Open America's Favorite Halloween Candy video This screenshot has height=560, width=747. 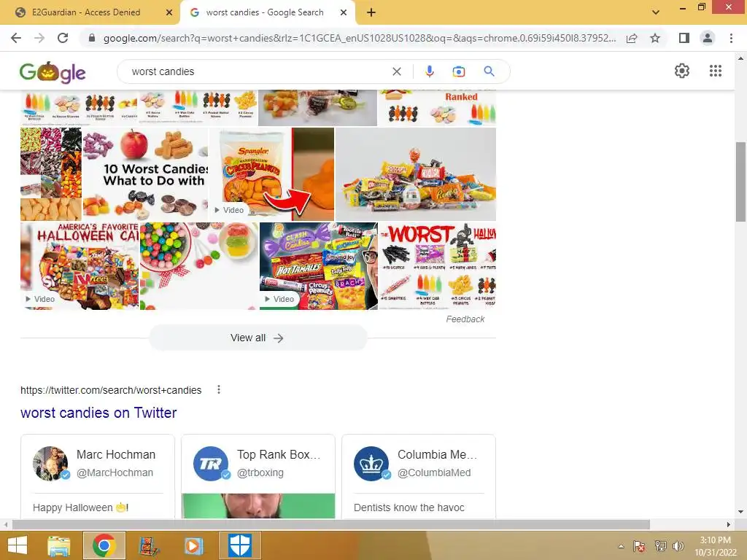80,265
